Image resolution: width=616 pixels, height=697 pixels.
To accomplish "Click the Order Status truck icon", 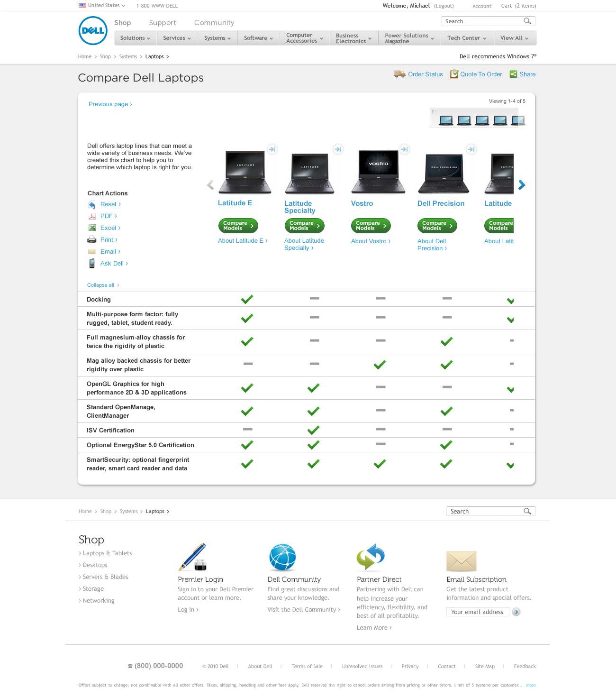I will click(x=399, y=74).
